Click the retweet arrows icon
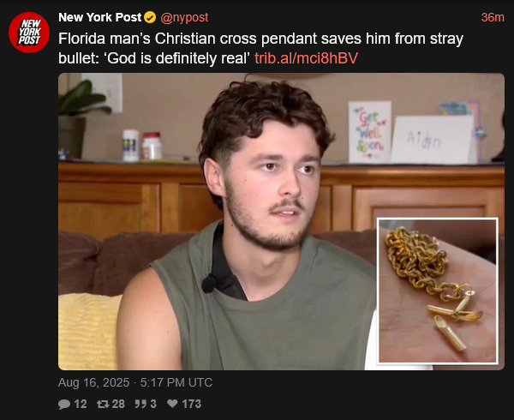Image resolution: width=514 pixels, height=420 pixels. pos(103,404)
